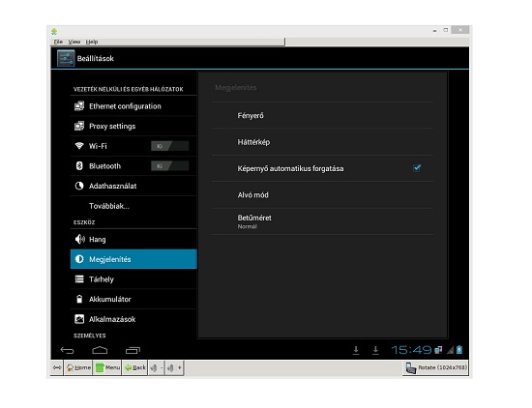Open the View menu
The image size is (532, 408).
coord(74,42)
